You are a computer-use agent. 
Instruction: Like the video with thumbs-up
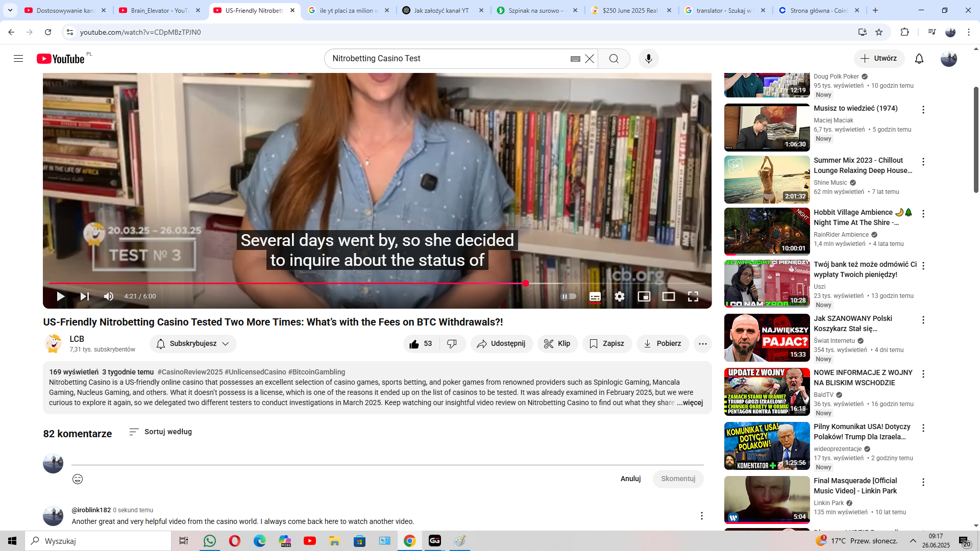[x=421, y=344]
